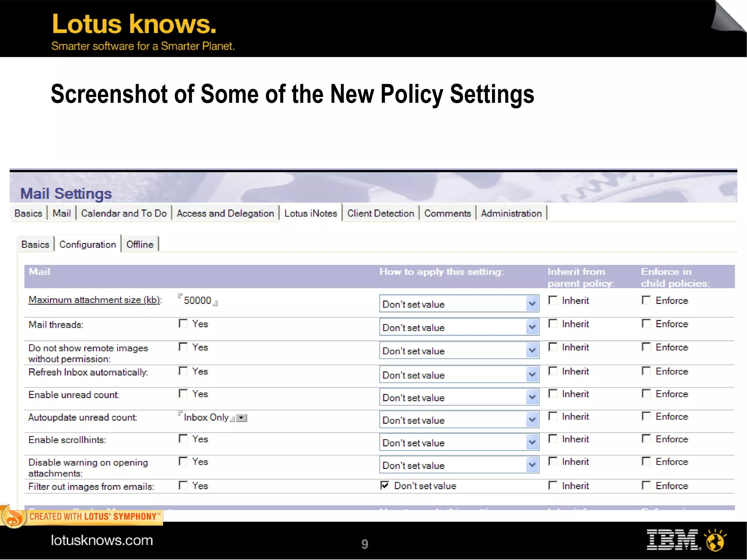
Task: Check Enforce for Enable unread count
Action: click(646, 394)
